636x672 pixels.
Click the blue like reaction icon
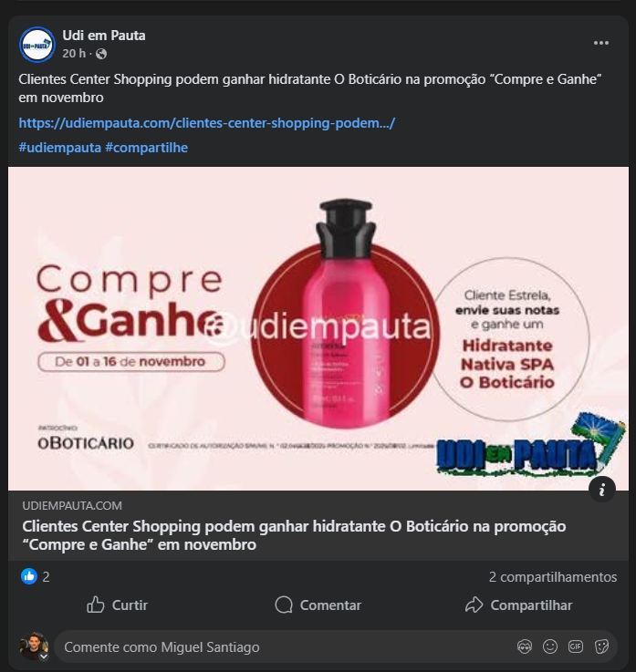[29, 576]
